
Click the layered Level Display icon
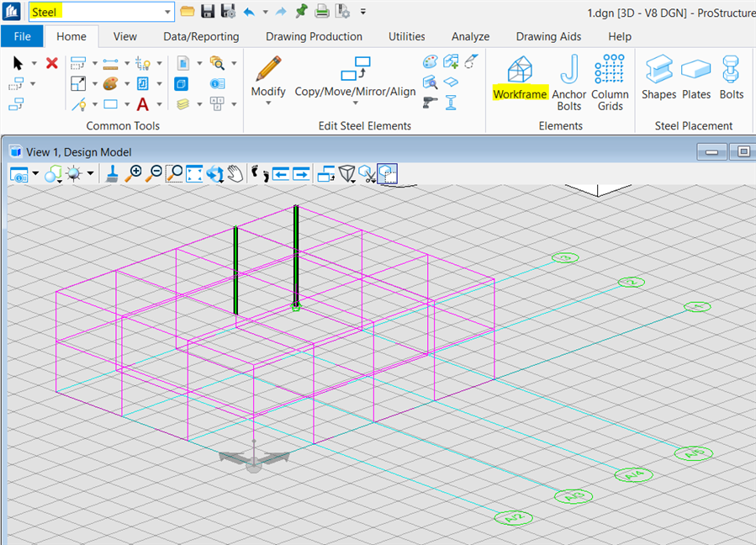(x=182, y=104)
